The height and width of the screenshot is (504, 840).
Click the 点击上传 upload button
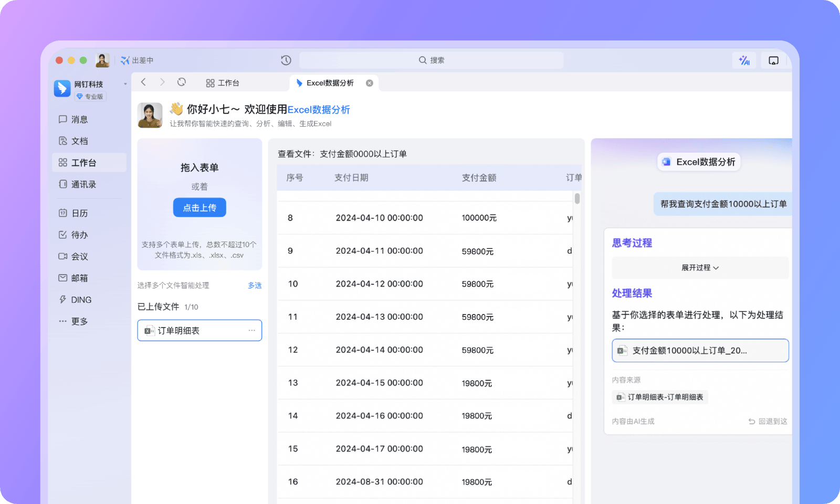click(x=199, y=208)
